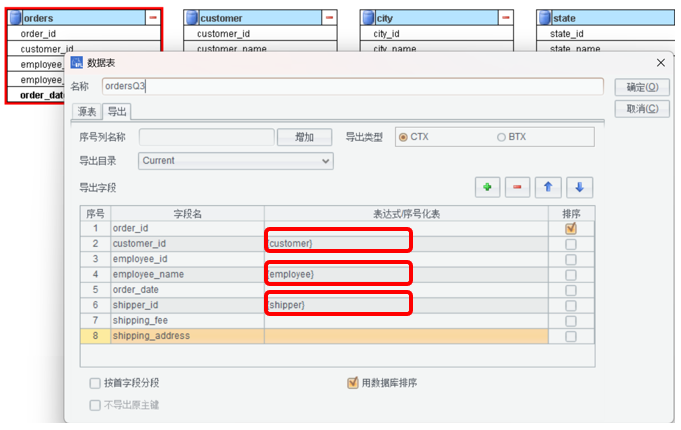This screenshot has width=681, height=430.
Task: Check sort checkbox for customer_id row
Action: (571, 244)
